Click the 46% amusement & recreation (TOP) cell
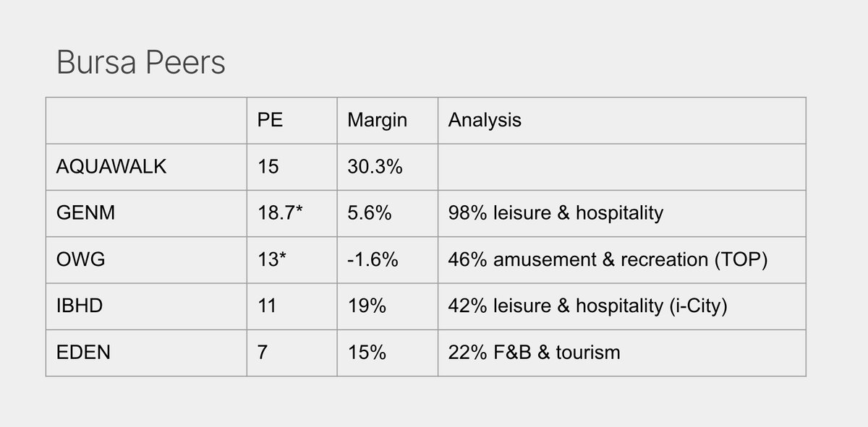The width and height of the screenshot is (868, 427). (608, 259)
